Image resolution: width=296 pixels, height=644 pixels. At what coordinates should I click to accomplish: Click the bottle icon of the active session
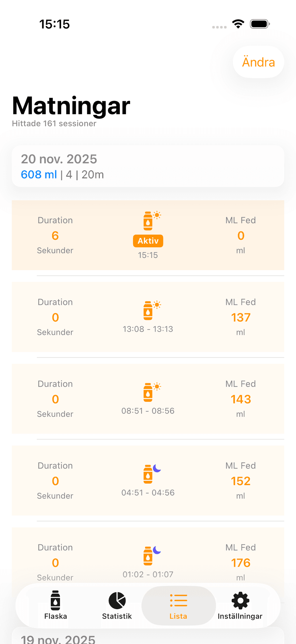[148, 221]
